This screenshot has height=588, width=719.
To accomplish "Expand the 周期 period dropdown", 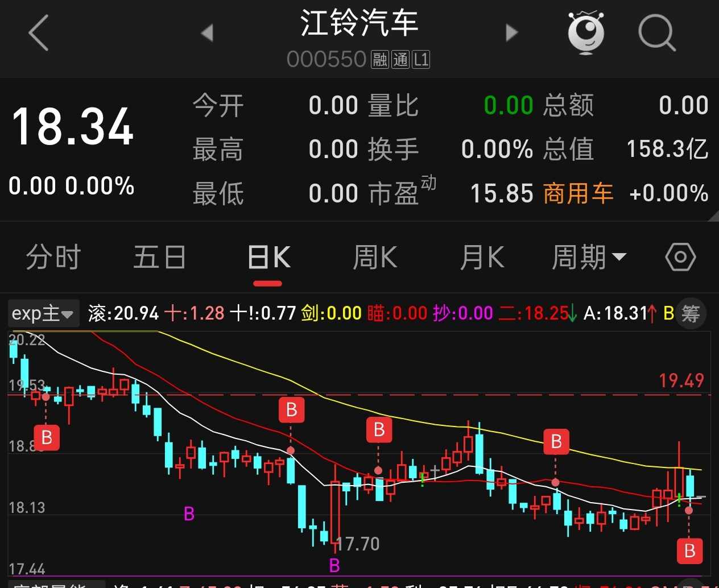I will (x=589, y=257).
